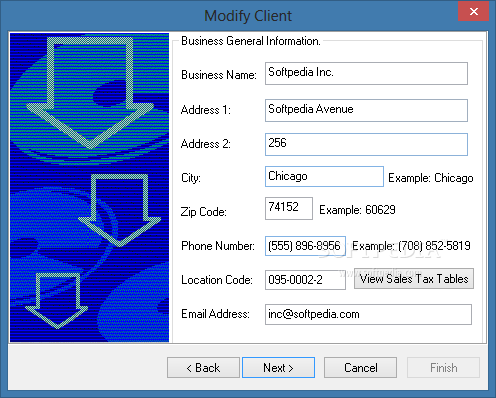
Task: Click the City field showing Chicago
Action: tap(324, 176)
